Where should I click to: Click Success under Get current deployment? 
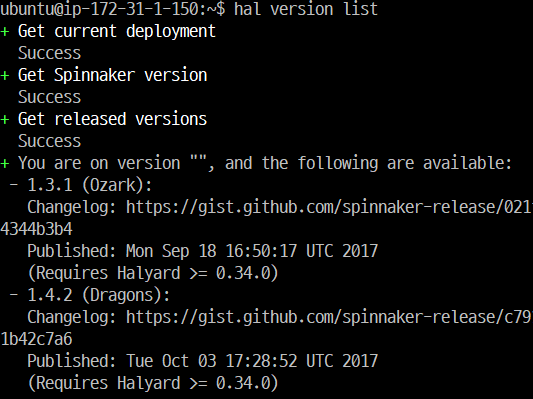coord(50,53)
